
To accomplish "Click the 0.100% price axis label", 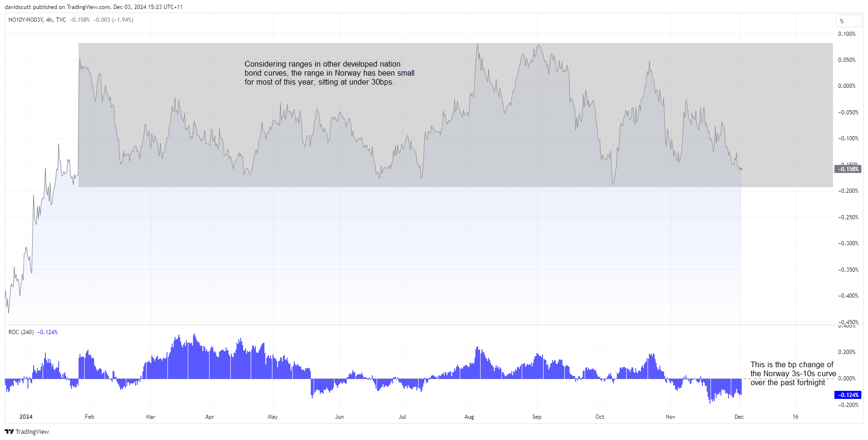I will tap(847, 34).
